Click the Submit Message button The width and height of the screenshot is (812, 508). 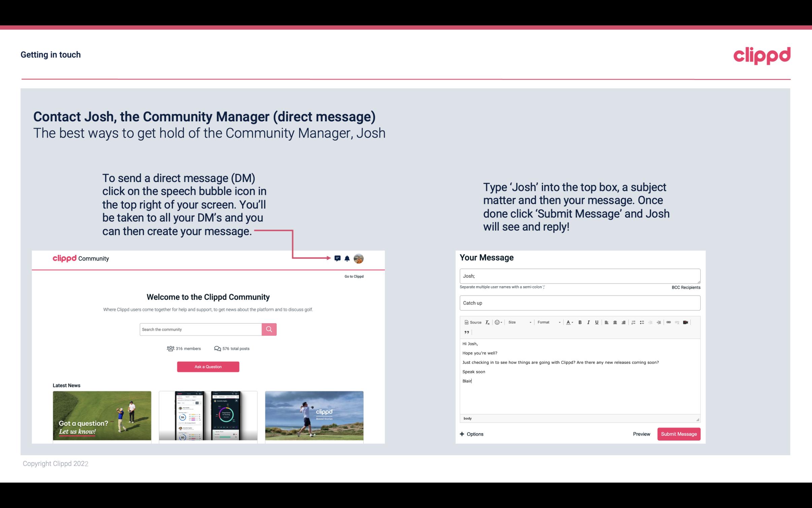pyautogui.click(x=678, y=434)
